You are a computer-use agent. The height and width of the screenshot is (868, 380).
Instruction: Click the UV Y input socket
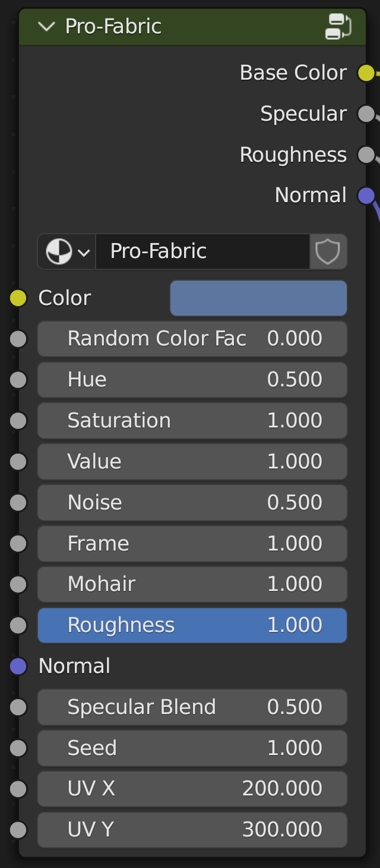tap(18, 830)
